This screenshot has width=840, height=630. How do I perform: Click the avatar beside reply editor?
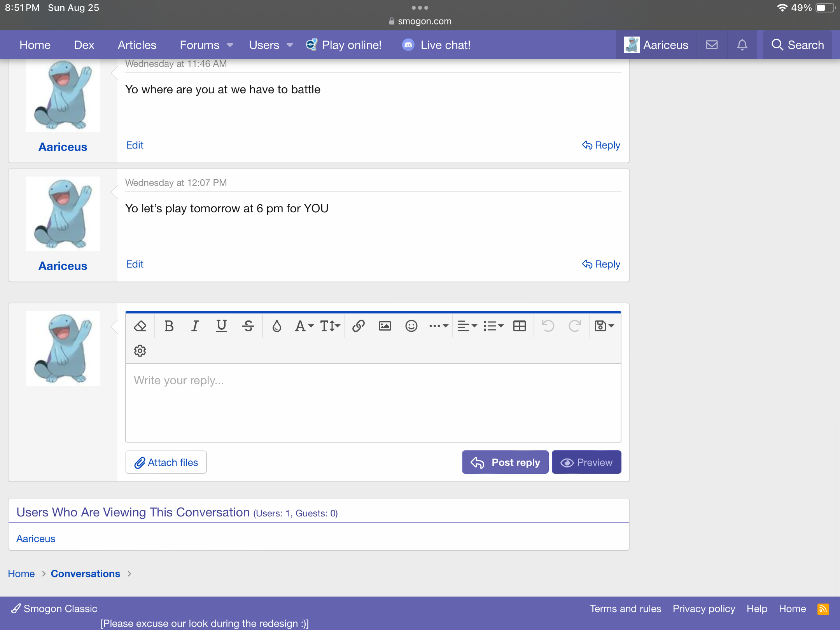63,348
